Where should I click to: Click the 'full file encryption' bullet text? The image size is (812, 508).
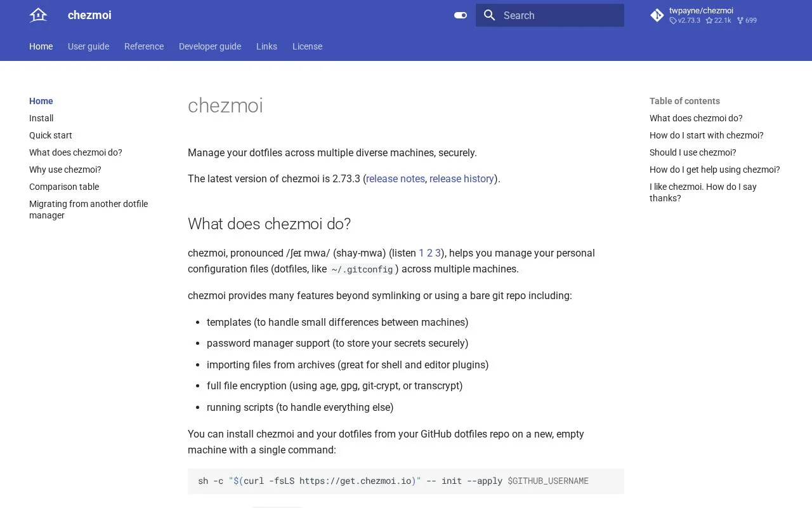(x=335, y=386)
